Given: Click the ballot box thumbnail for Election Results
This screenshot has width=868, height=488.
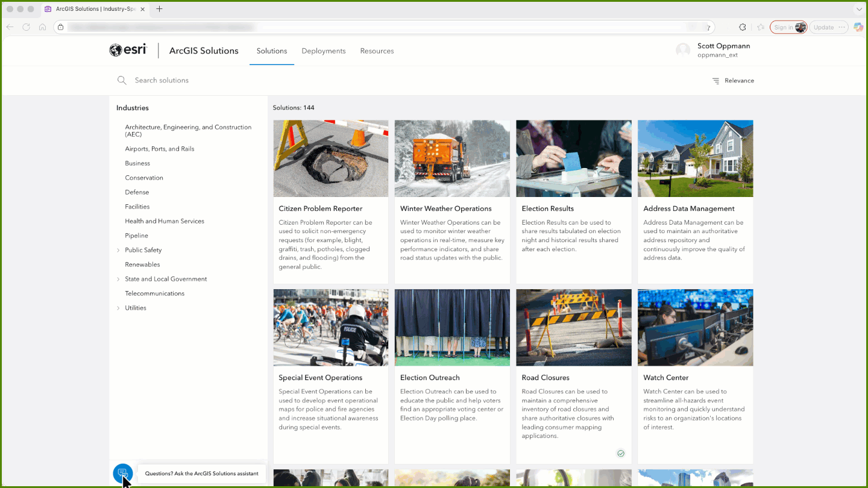Looking at the screenshot, I should tap(574, 158).
